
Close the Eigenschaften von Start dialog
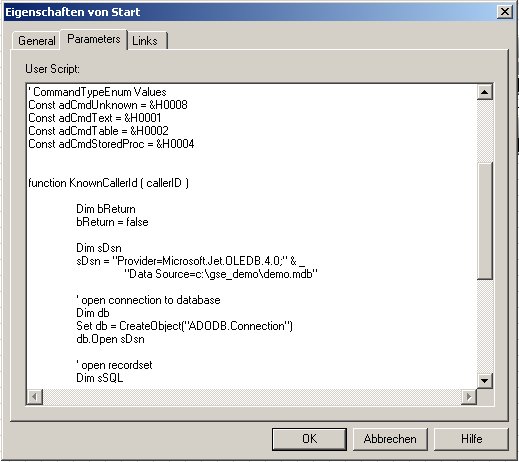point(505,12)
